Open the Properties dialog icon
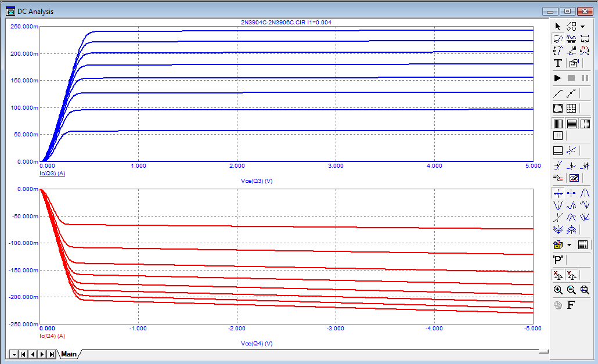Screen dimensions: 598x364 [574, 63]
